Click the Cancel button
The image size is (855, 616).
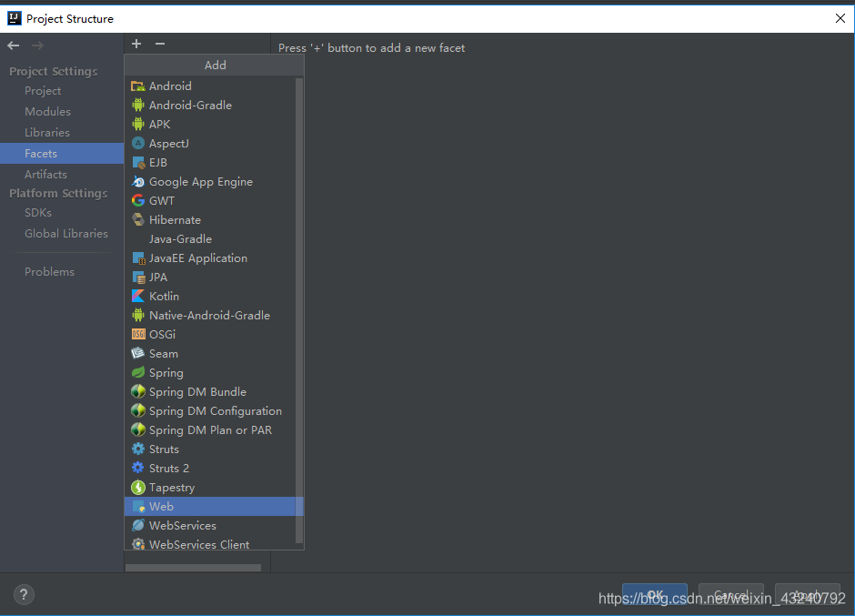pyautogui.click(x=731, y=595)
